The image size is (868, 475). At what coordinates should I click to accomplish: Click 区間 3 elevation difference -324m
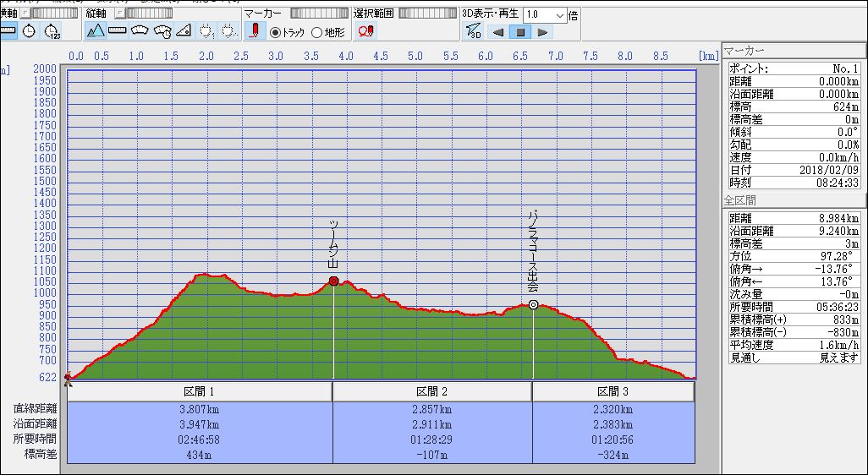click(x=613, y=455)
